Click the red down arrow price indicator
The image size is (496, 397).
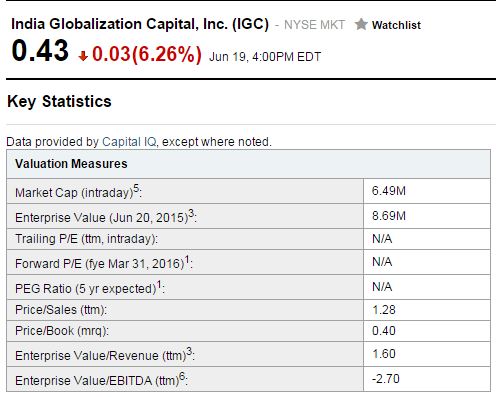(83, 56)
